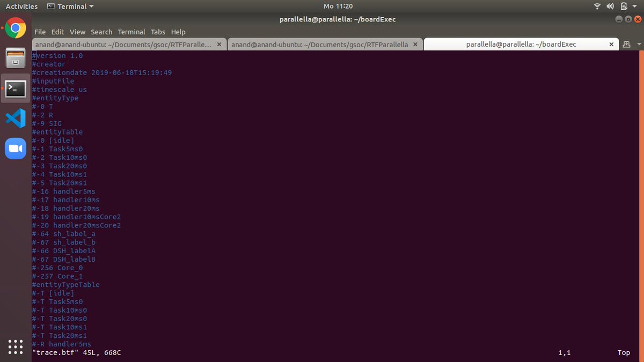Click the '#-20 handler20msCore2' line
The height and width of the screenshot is (362, 644).
click(77, 225)
